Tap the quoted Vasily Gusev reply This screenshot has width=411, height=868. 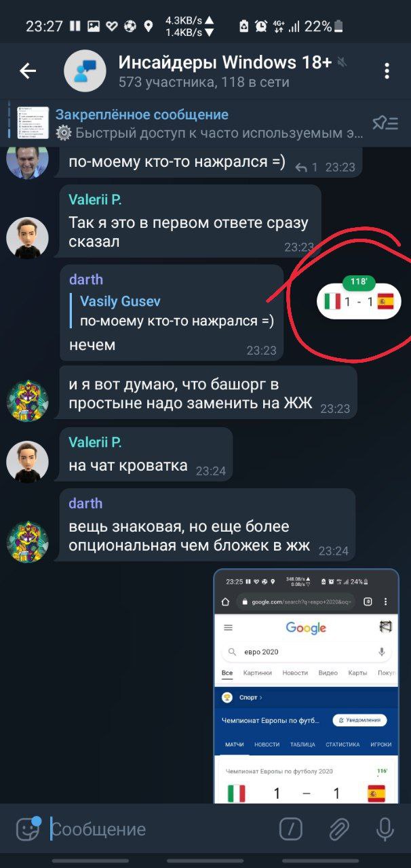(x=176, y=311)
